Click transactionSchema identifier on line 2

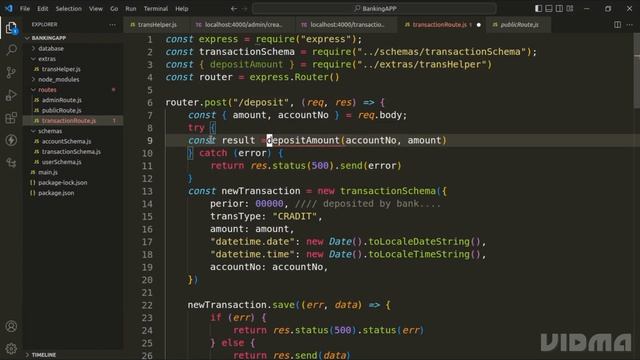pyautogui.click(x=247, y=52)
